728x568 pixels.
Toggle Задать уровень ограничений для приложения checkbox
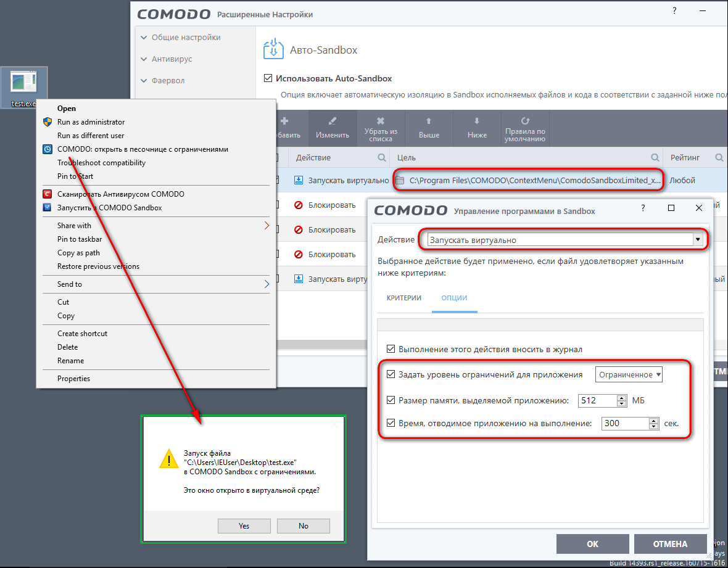[391, 374]
